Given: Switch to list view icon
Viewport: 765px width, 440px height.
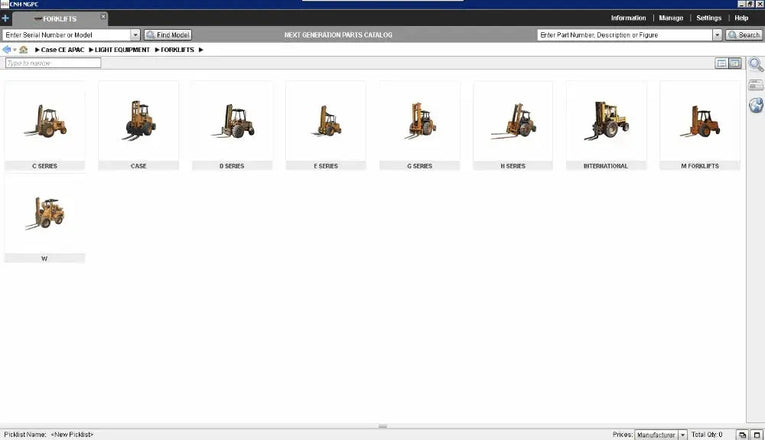Looking at the screenshot, I should [721, 63].
